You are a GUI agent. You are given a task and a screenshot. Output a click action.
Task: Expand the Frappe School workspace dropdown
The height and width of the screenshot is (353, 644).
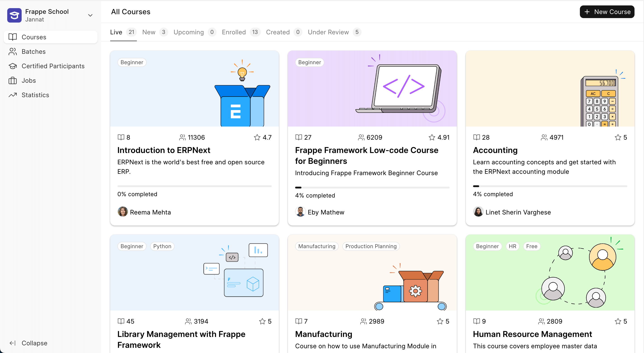pos(91,15)
